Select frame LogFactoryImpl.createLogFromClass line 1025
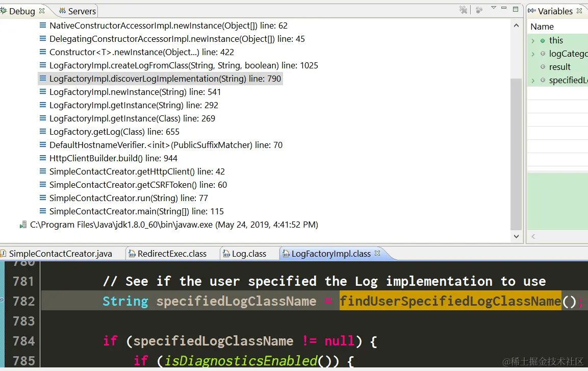 point(184,65)
